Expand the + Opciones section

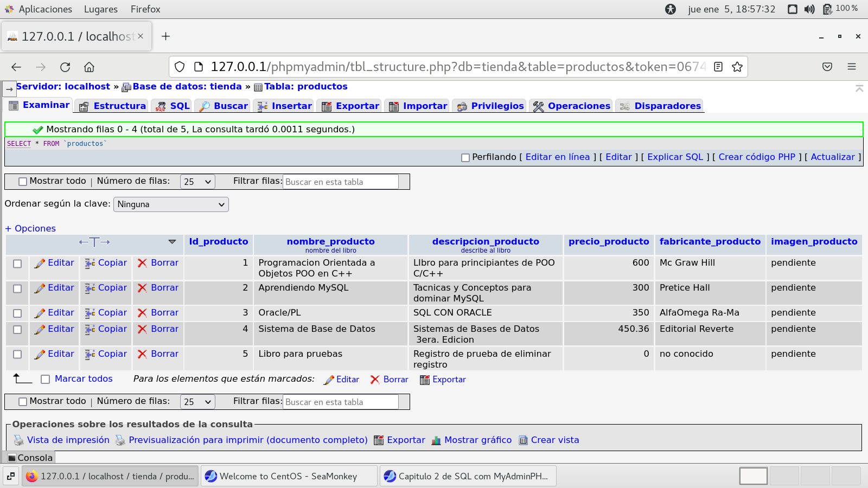(30, 228)
